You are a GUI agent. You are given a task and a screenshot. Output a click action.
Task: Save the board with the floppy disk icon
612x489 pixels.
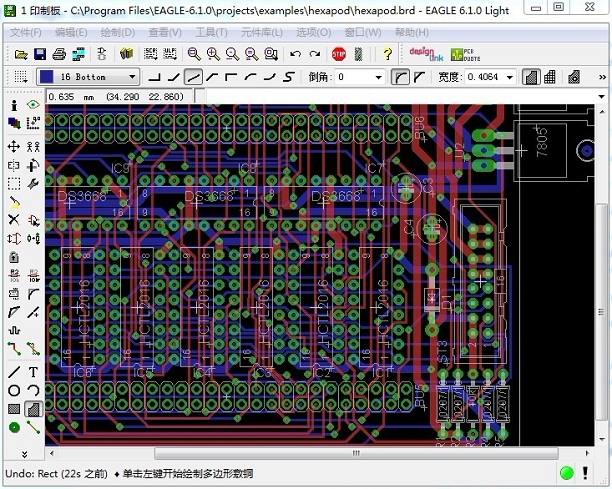[x=40, y=54]
